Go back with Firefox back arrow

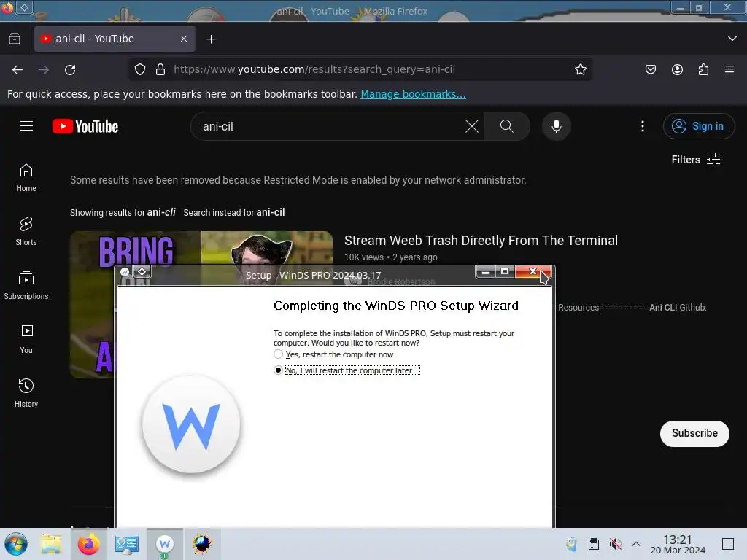click(18, 70)
